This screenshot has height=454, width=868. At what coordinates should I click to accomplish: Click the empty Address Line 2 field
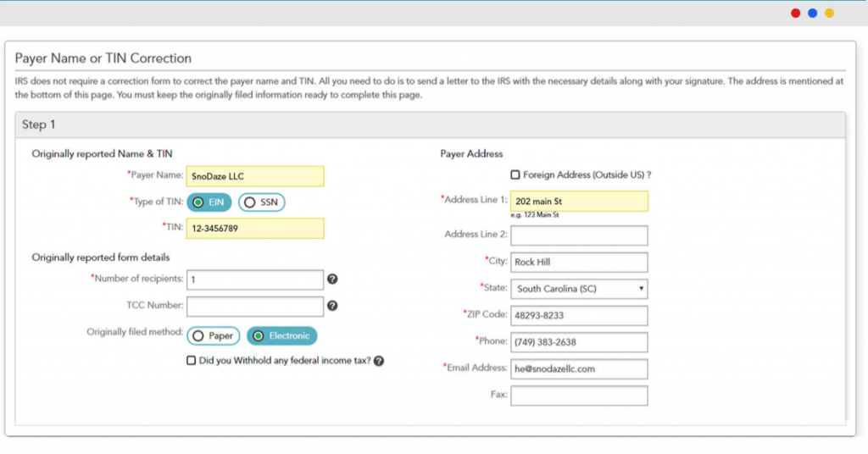pos(579,235)
